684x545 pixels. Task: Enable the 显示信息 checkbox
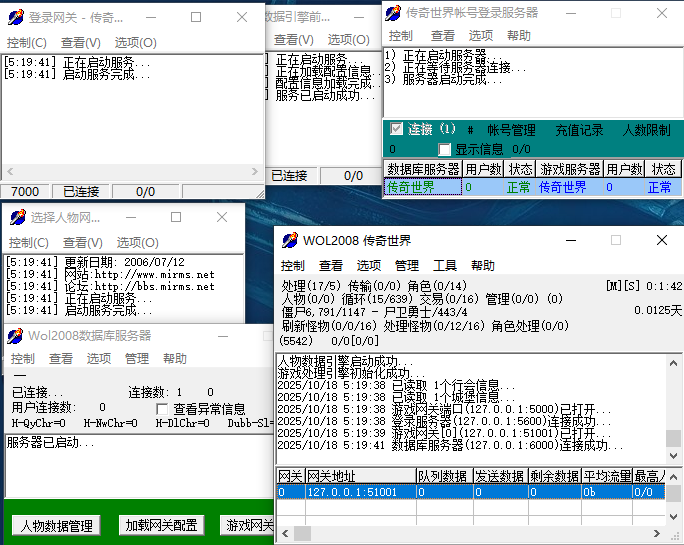point(445,149)
